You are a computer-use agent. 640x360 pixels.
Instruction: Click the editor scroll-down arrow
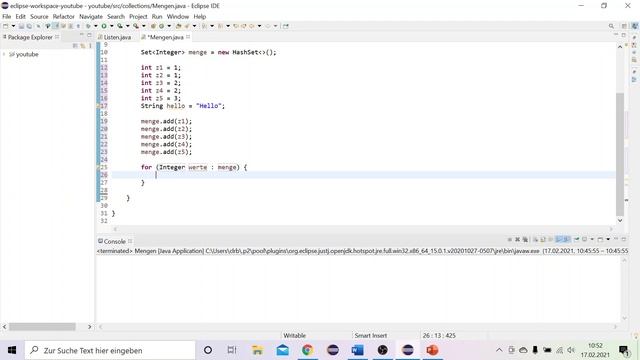(620, 220)
